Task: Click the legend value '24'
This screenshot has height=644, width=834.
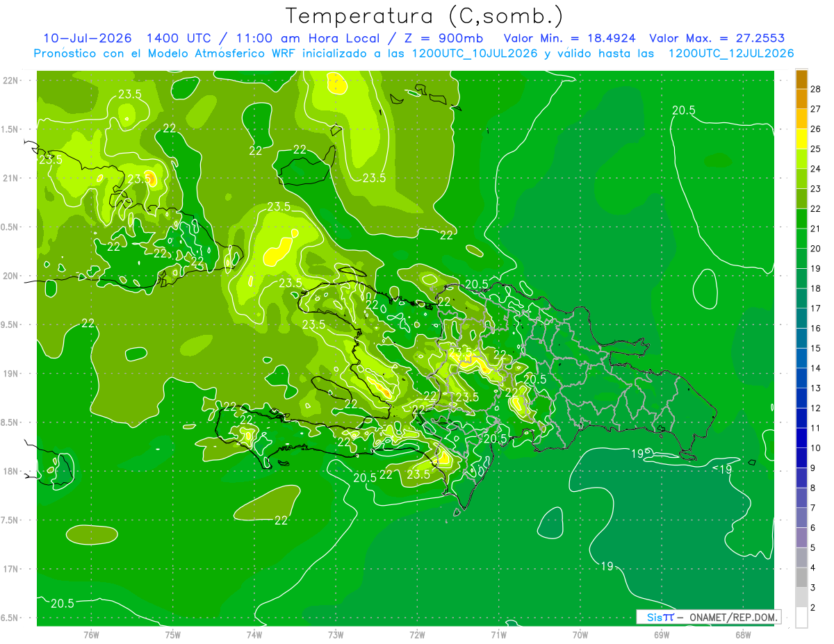Action: tap(816, 169)
